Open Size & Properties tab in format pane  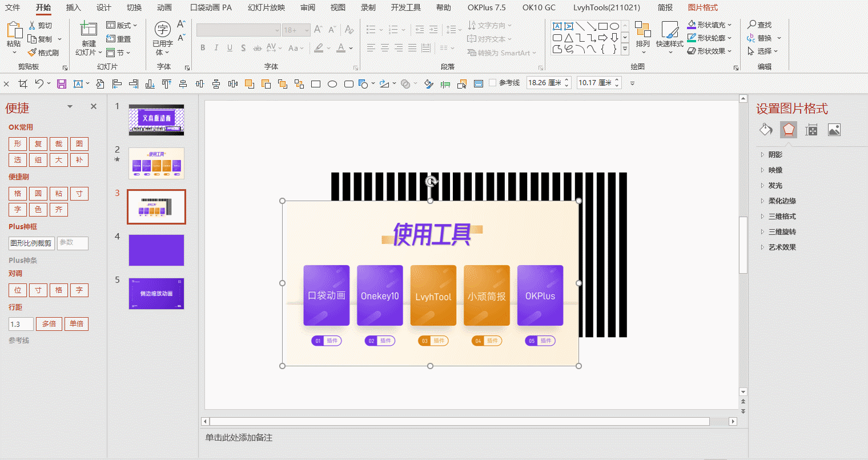[x=811, y=130]
